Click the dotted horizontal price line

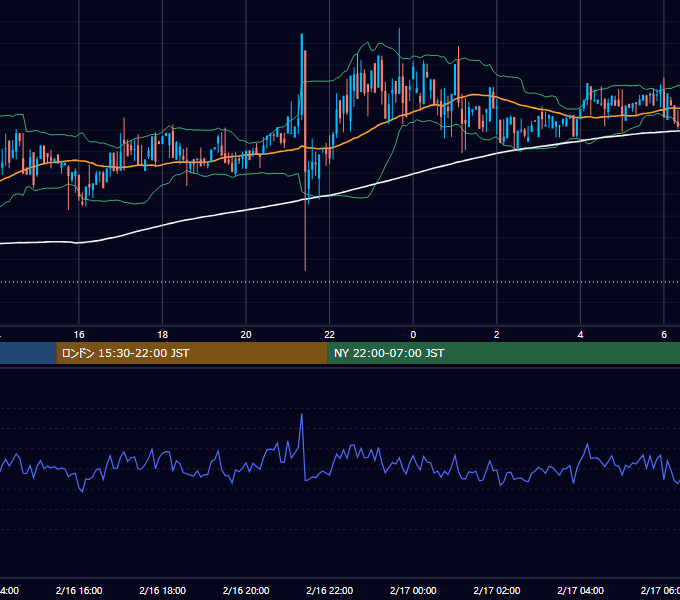tap(340, 282)
